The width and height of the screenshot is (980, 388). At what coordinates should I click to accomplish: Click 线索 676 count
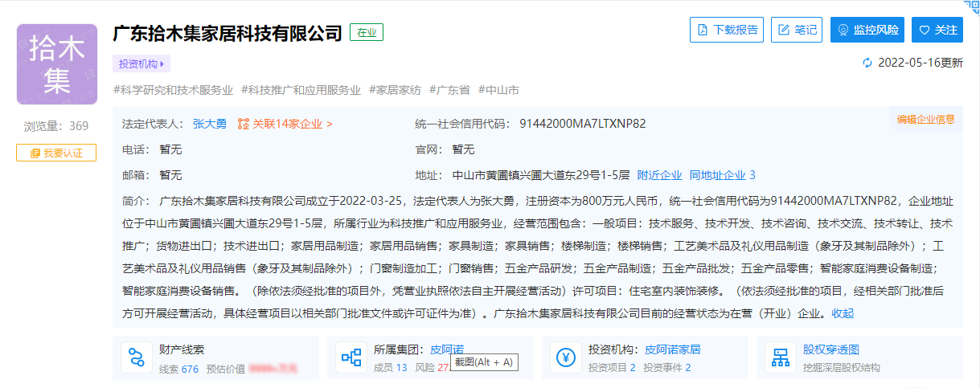178,368
